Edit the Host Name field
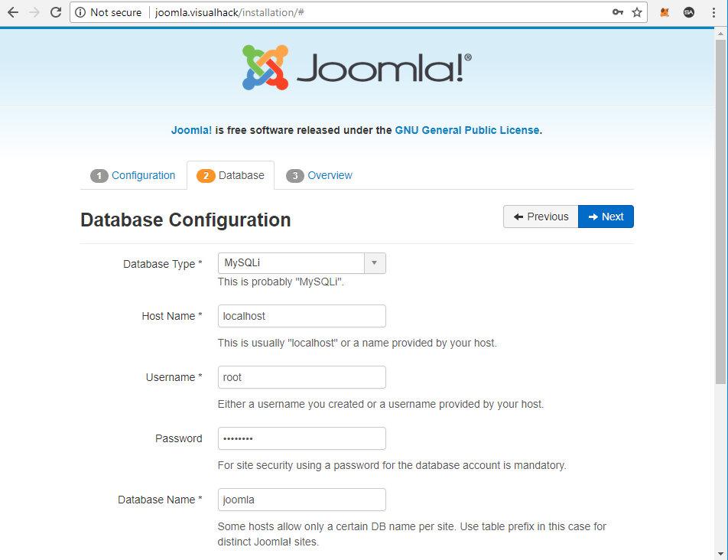 click(x=302, y=316)
